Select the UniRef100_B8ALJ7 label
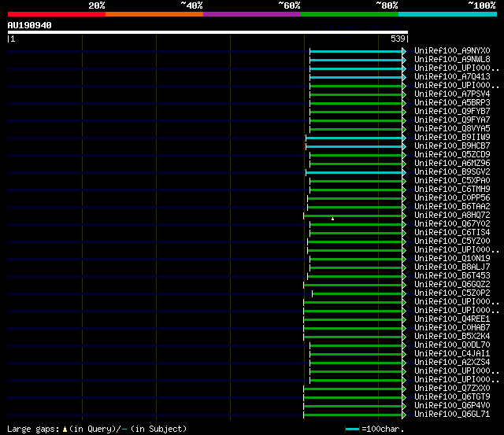504x435 pixels. tap(452, 267)
